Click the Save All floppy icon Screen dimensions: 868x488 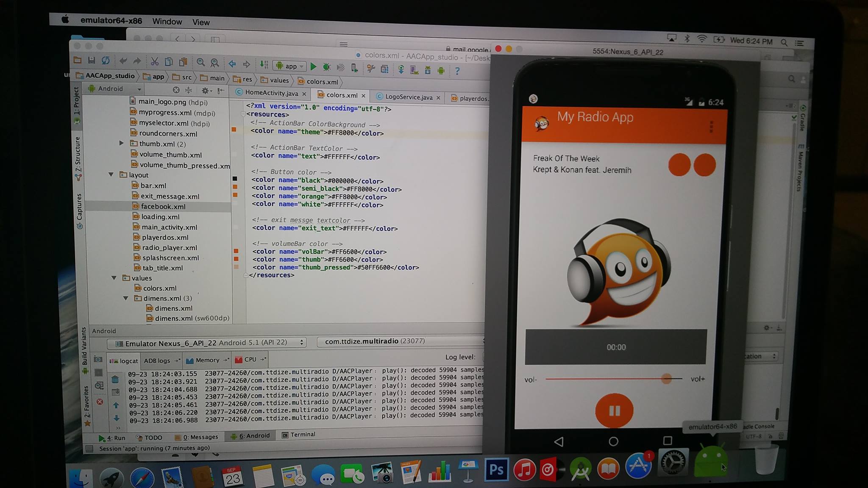tap(92, 60)
